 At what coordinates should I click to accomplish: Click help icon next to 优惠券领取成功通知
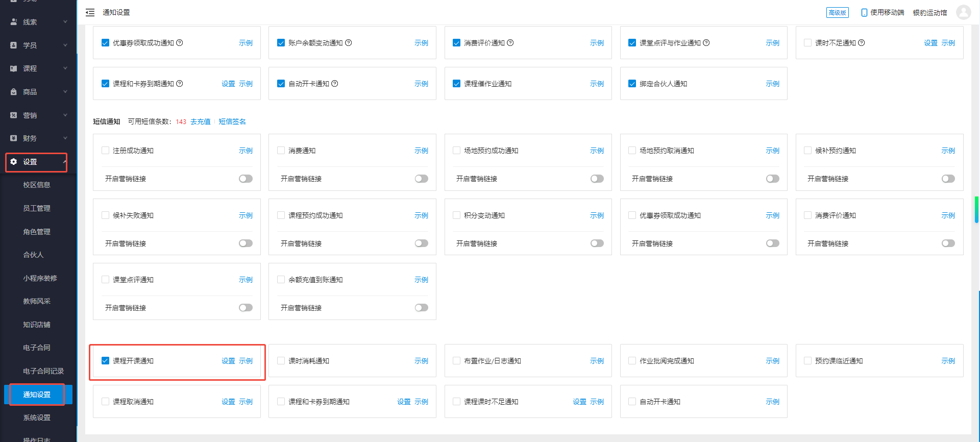pyautogui.click(x=180, y=43)
